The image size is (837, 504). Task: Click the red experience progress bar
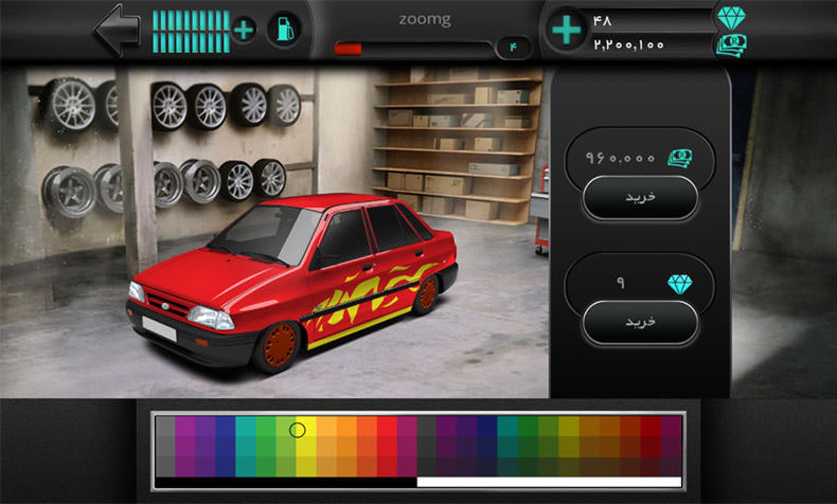(x=413, y=49)
